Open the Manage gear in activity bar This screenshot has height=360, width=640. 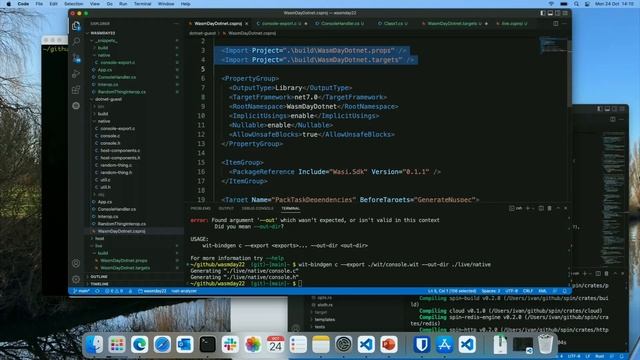coord(76,279)
